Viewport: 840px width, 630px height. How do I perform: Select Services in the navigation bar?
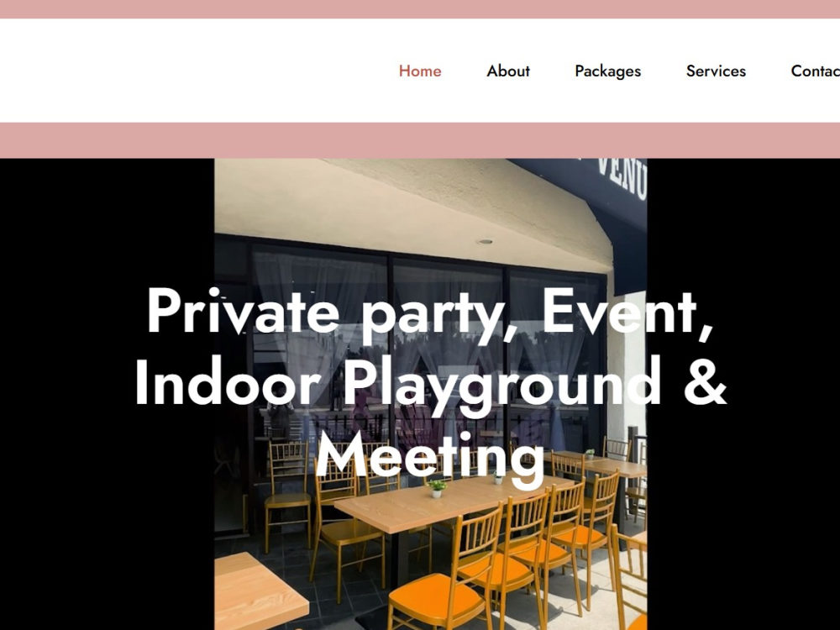pyautogui.click(x=716, y=71)
